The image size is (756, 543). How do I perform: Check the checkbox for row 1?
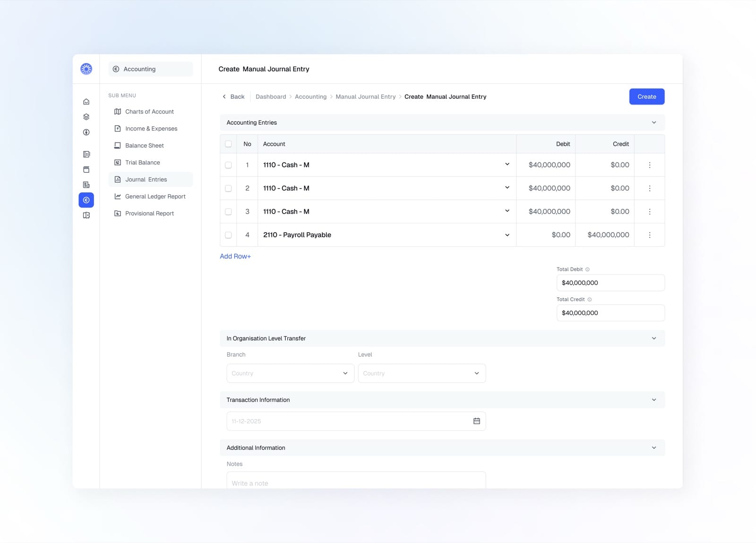pos(228,165)
